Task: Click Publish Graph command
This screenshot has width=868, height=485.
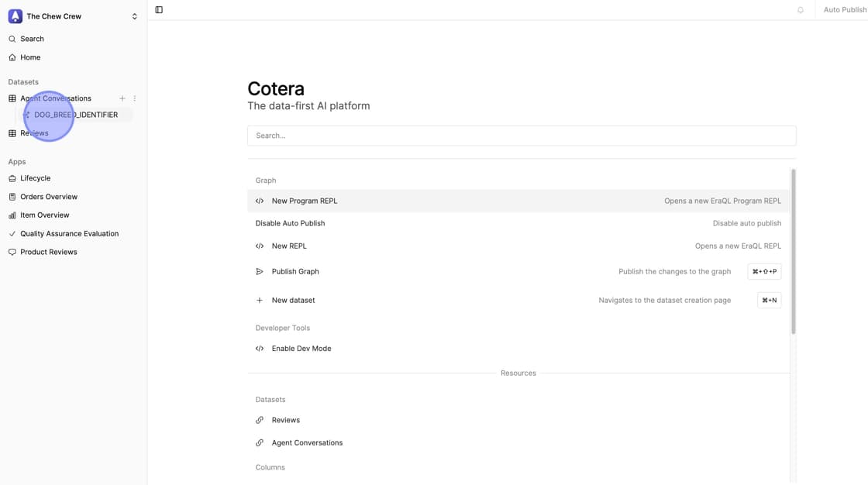Action: tap(294, 272)
